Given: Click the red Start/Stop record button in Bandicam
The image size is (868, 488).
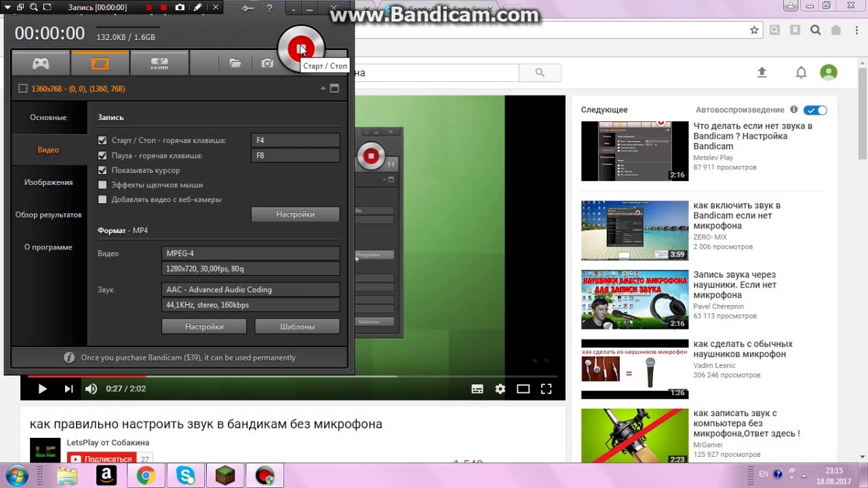Looking at the screenshot, I should point(301,48).
